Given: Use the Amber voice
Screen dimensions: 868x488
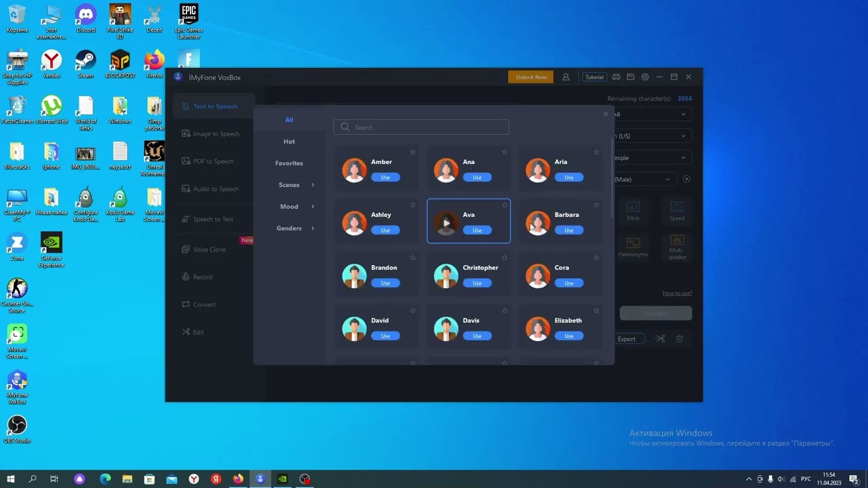Looking at the screenshot, I should pyautogui.click(x=385, y=178).
